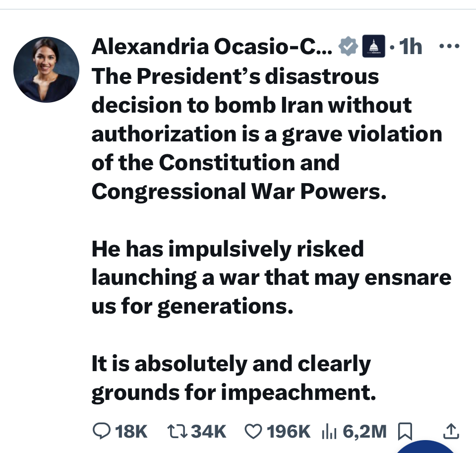
Task: Click the sentence "He has impulsively risked launching a war"
Action: point(271,277)
